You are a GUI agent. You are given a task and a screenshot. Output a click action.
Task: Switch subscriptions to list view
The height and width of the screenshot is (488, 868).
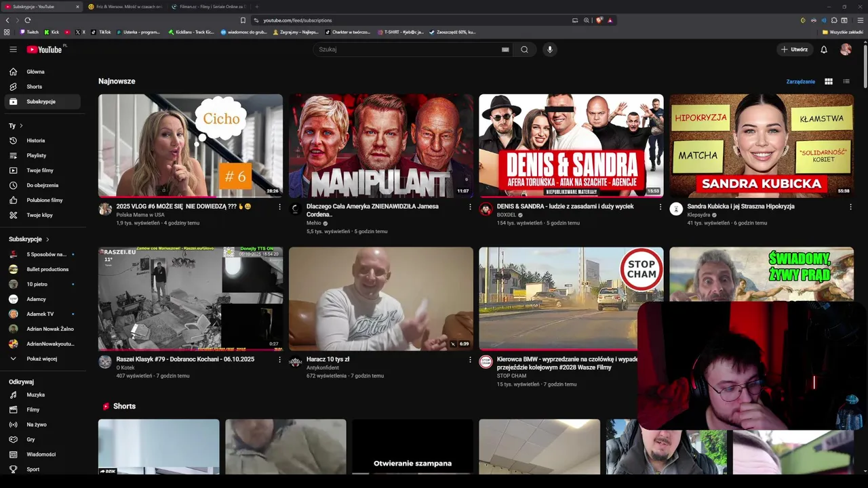click(x=846, y=81)
